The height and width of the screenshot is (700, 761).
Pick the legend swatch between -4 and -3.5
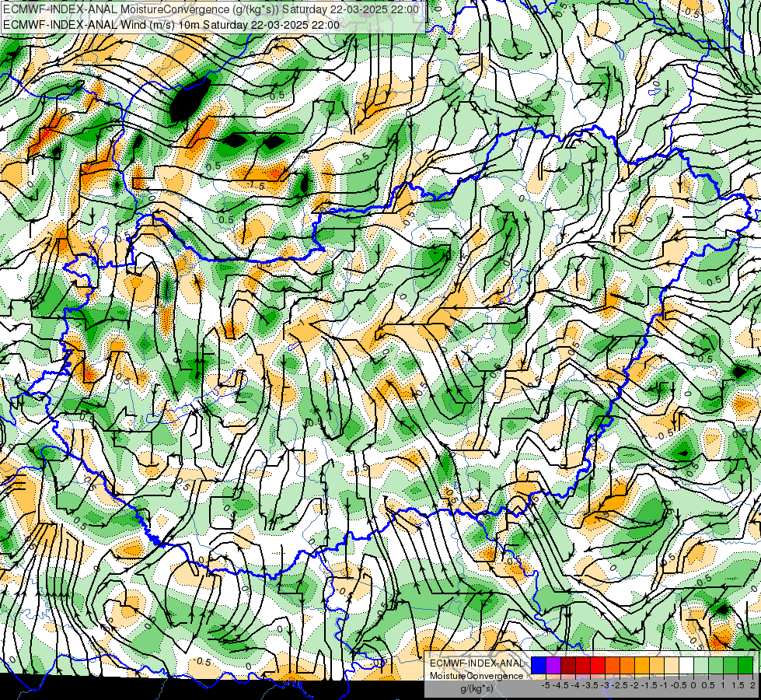pyautogui.click(x=583, y=666)
